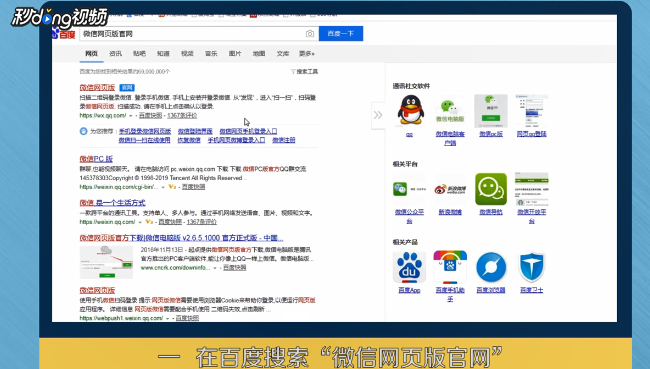
Task: Click the V3 badge on the 微信,是一个生活方式 result
Action: coord(149,222)
